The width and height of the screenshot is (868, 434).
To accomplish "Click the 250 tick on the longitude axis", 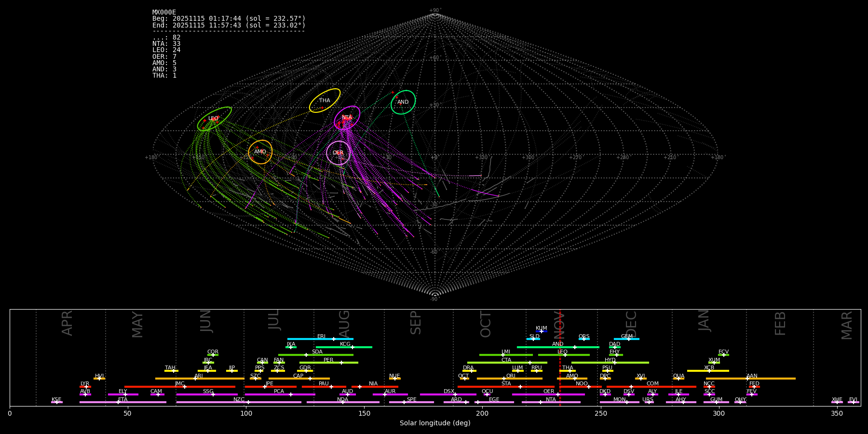I will [x=600, y=413].
